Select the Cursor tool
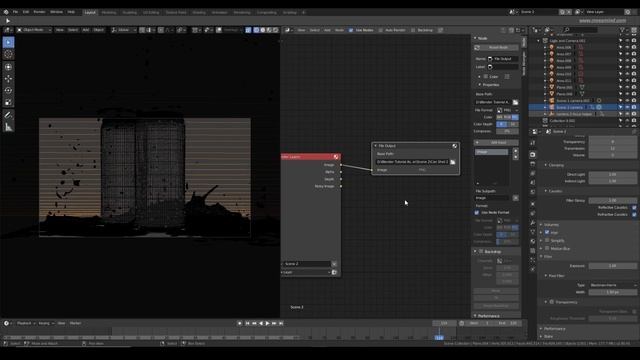The height and width of the screenshot is (360, 640). (x=8, y=54)
